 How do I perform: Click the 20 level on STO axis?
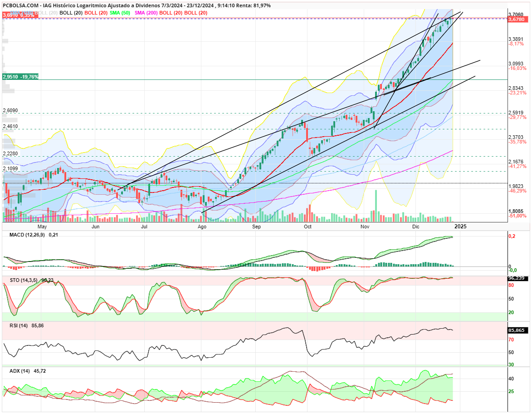tap(511, 312)
